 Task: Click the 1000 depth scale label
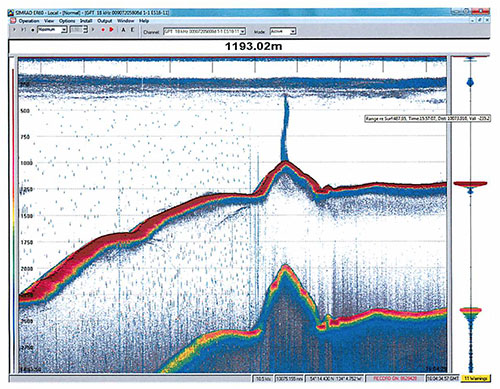pos(27,163)
